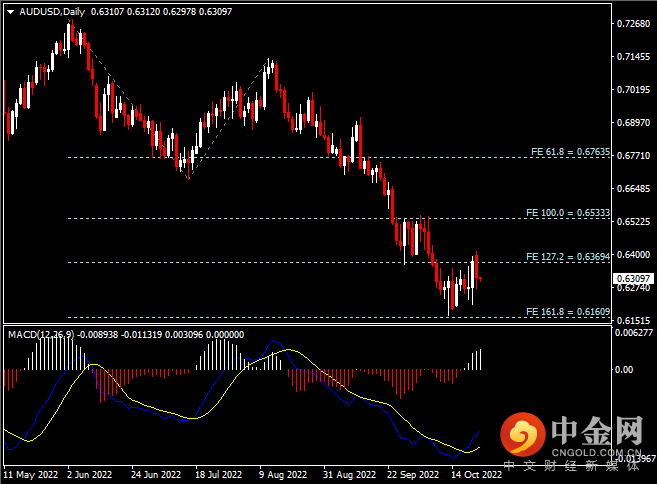The height and width of the screenshot is (484, 657).
Task: Click the MACD(12,26,9) indicator label
Action: (41, 334)
